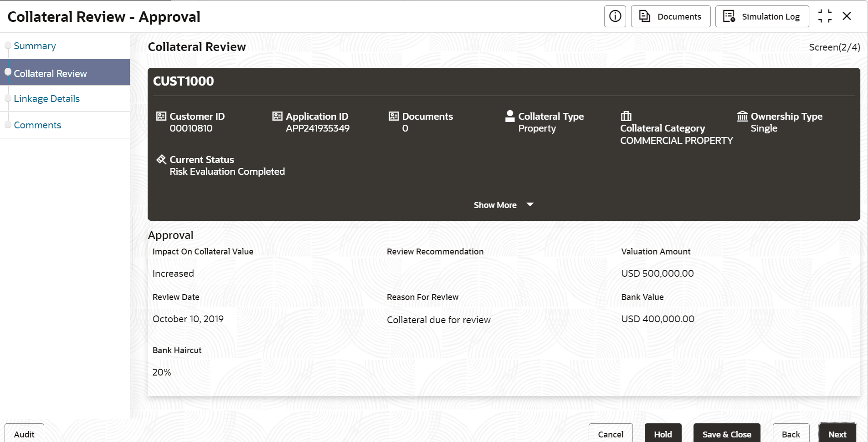This screenshot has width=868, height=442.
Task: Click customer ID value 00010810
Action: click(x=191, y=128)
